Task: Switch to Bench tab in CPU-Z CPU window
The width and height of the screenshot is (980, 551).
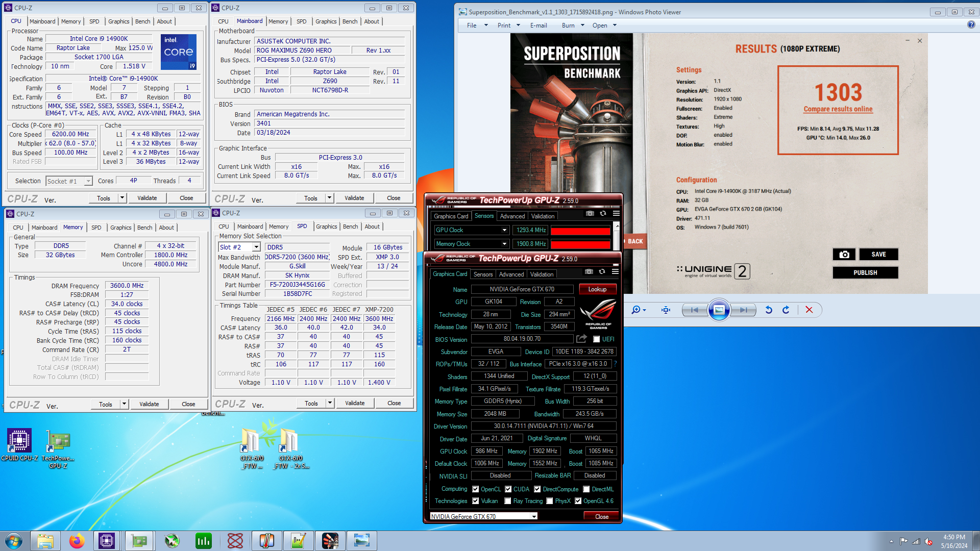Action: click(143, 21)
